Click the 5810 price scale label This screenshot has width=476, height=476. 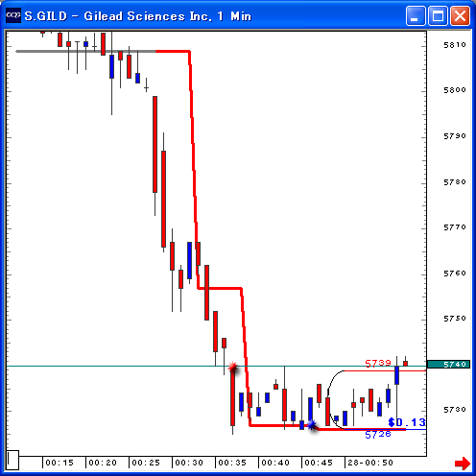click(455, 45)
